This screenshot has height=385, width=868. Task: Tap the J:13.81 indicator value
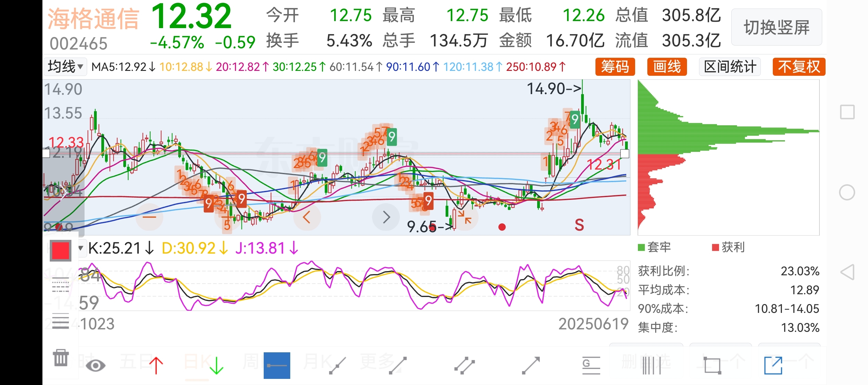pos(266,248)
